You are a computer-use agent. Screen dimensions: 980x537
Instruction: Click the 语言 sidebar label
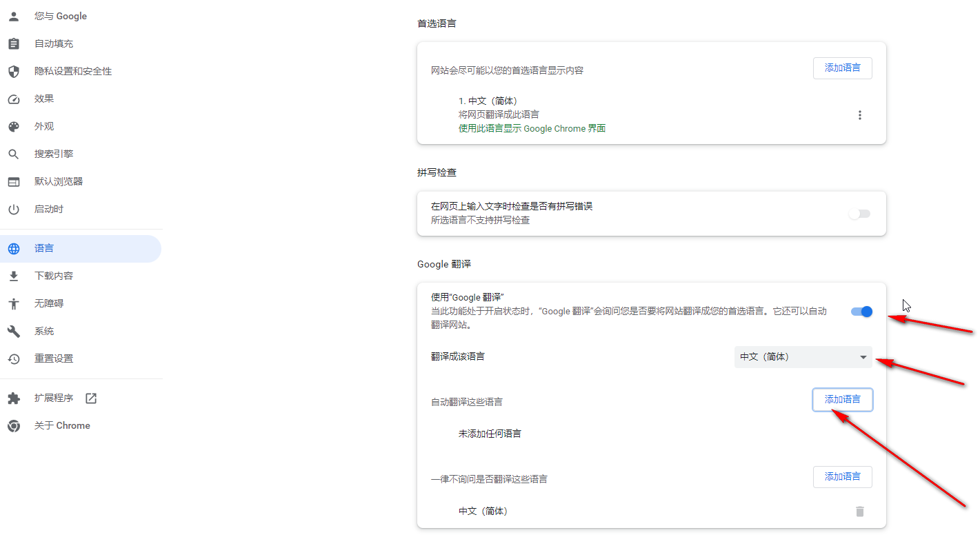[44, 248]
